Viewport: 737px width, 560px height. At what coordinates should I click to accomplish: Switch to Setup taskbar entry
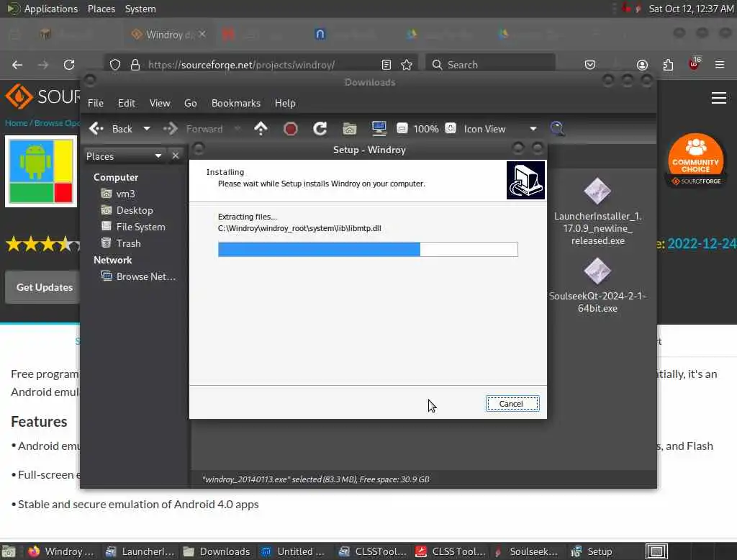pyautogui.click(x=592, y=551)
